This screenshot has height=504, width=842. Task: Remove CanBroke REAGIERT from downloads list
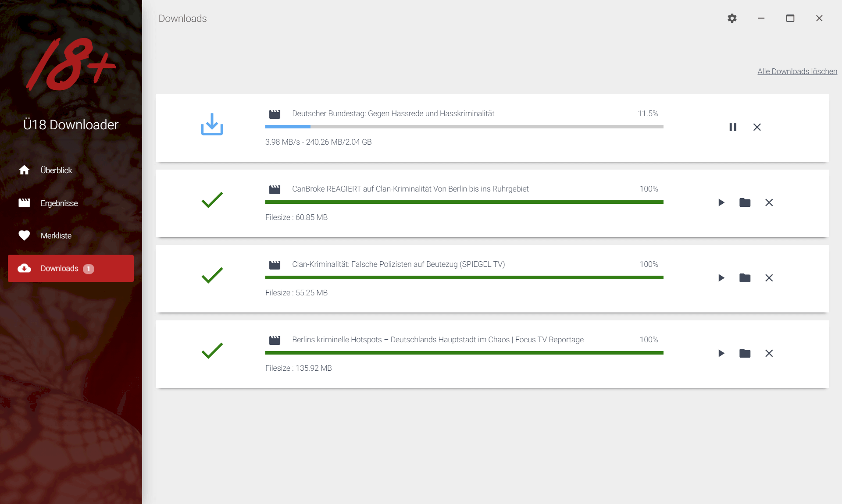[769, 202]
